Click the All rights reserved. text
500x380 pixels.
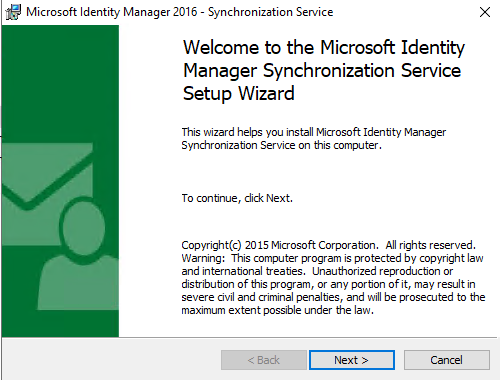430,245
